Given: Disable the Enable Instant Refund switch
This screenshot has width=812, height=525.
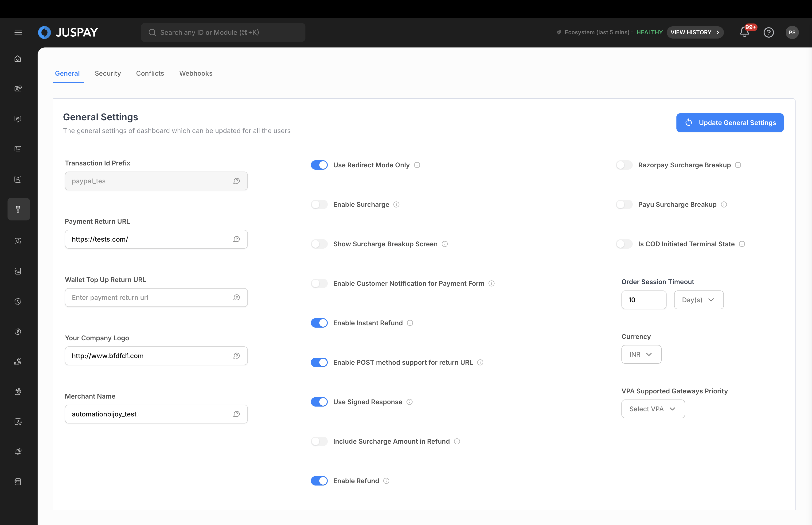Looking at the screenshot, I should (x=319, y=323).
